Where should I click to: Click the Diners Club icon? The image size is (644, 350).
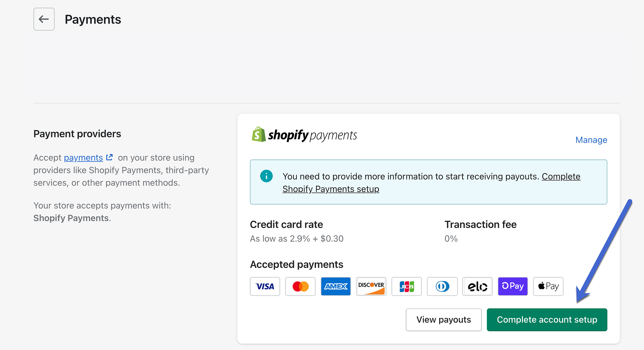pos(442,286)
